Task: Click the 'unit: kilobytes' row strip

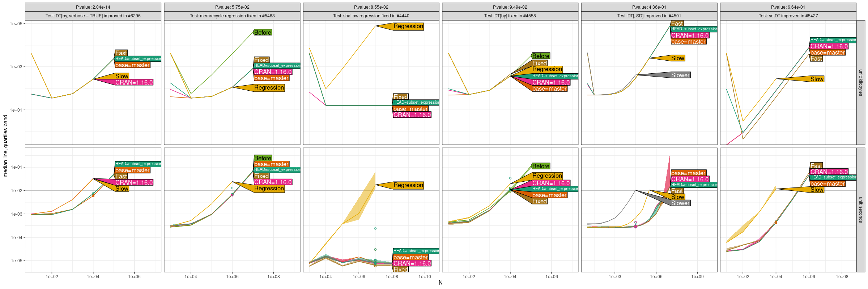Action: point(861,82)
